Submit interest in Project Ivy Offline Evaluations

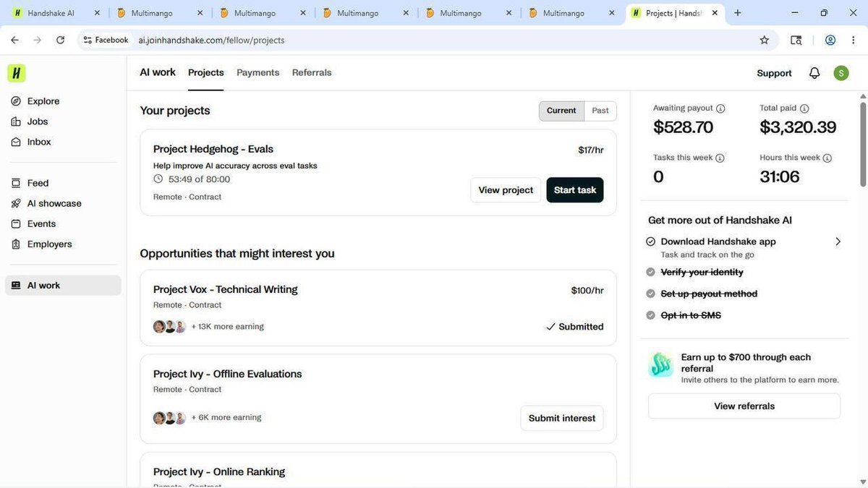coord(562,418)
